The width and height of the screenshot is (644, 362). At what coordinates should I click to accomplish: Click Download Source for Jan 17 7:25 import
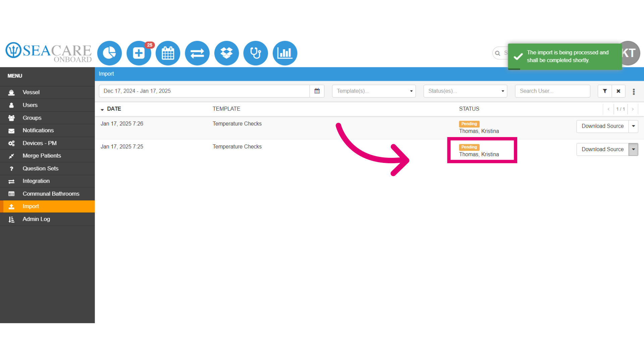[602, 149]
